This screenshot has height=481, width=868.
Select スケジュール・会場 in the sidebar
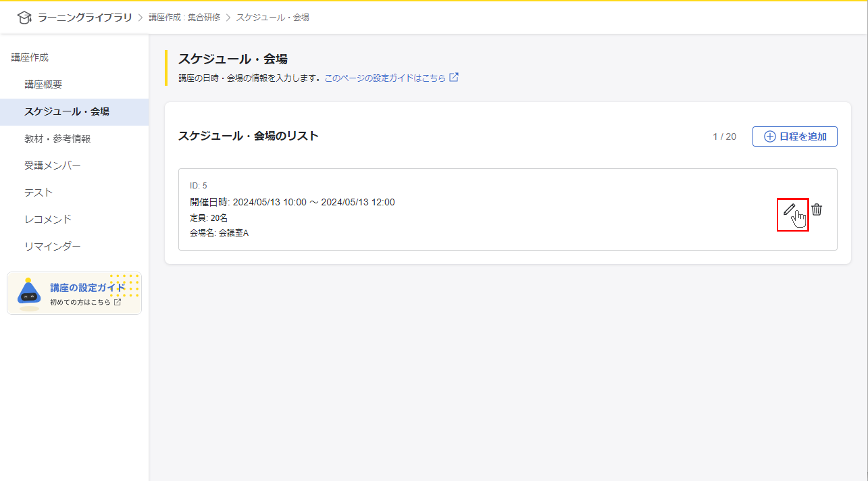(x=67, y=112)
